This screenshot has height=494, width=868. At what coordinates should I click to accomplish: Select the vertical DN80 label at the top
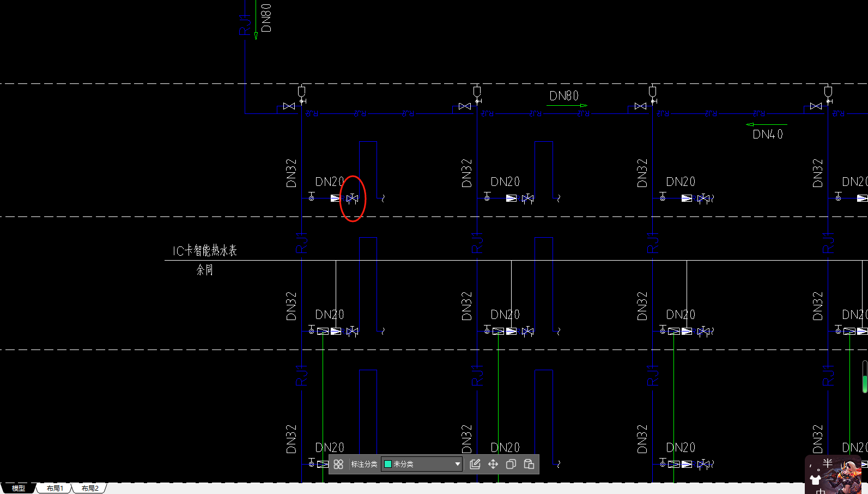(x=266, y=18)
